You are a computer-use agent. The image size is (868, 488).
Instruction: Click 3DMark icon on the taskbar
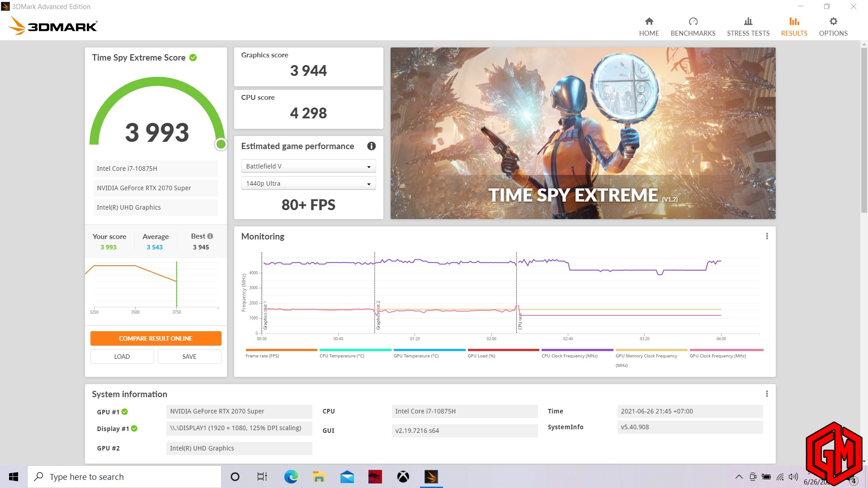coord(431,477)
